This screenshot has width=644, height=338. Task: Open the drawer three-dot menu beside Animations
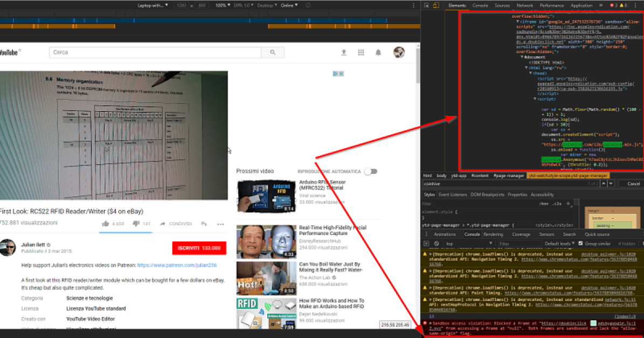pos(426,234)
